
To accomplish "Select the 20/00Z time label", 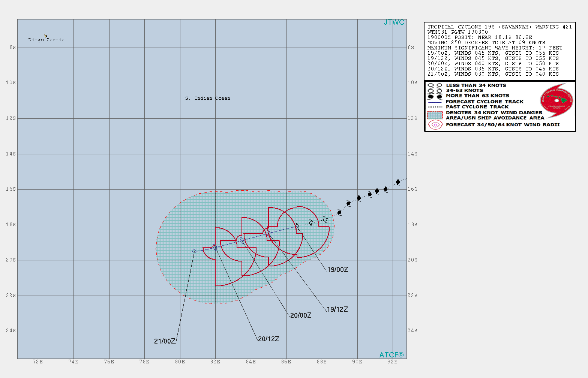I will 301,315.
